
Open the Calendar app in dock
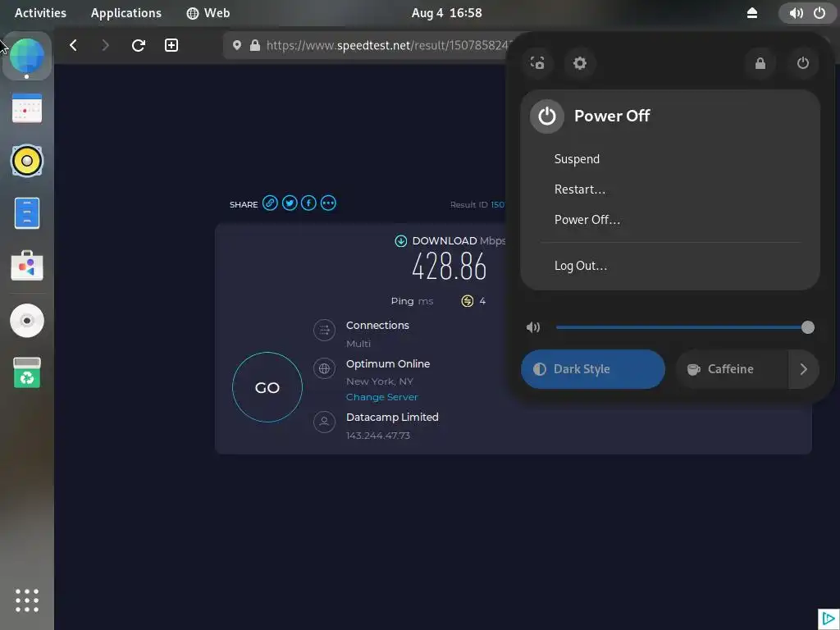[27, 108]
